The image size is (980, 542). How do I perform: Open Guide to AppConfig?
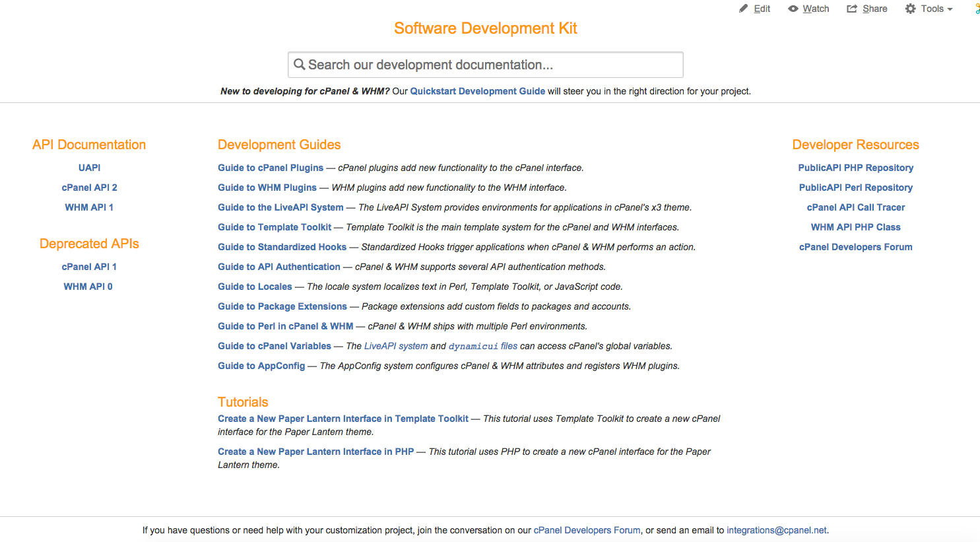point(261,366)
